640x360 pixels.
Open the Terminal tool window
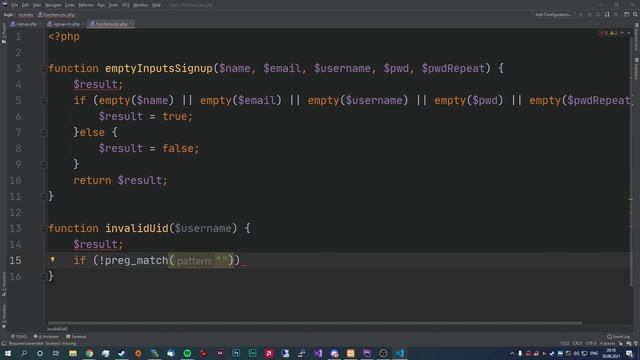click(76, 337)
